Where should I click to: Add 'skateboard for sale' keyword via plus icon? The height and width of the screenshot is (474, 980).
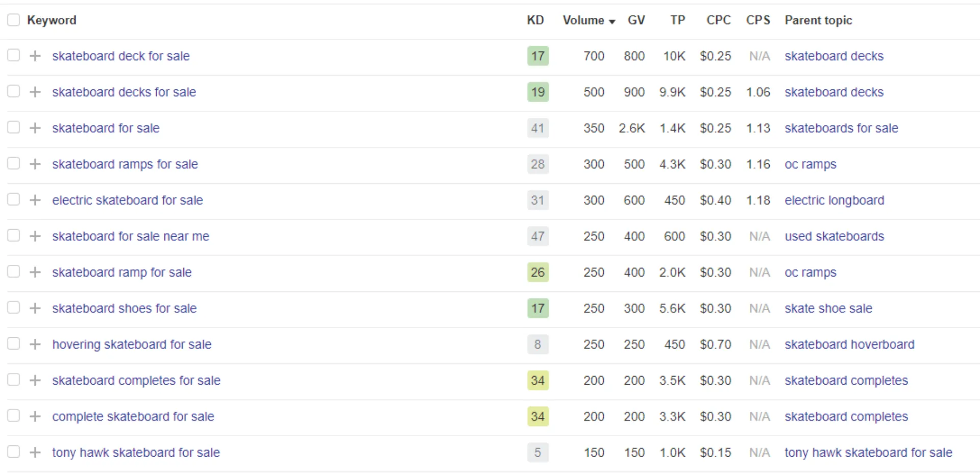pos(35,128)
